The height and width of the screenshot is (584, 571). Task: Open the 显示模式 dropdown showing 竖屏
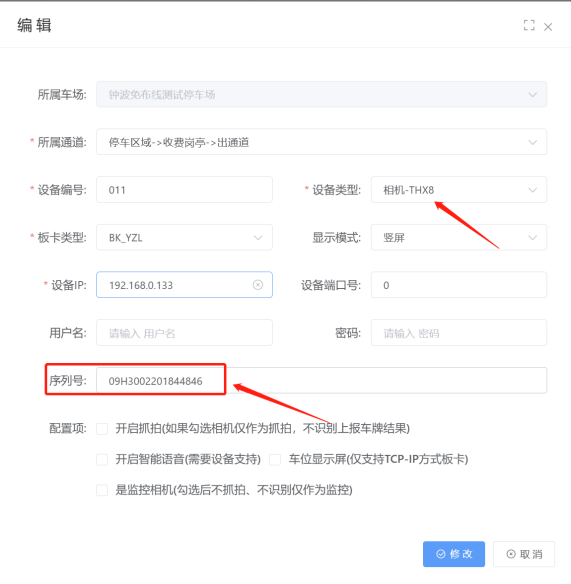coord(459,237)
